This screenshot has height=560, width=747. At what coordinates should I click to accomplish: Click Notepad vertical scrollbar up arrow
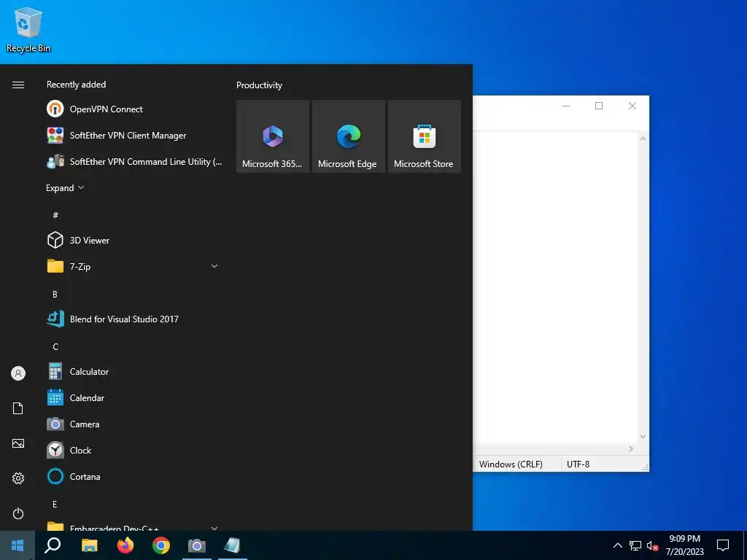tap(643, 139)
